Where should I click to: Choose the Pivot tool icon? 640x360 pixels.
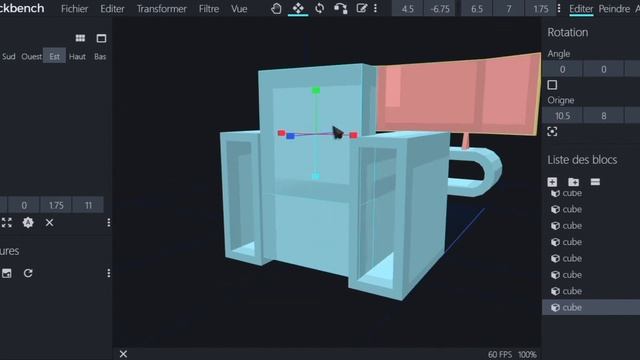[340, 9]
